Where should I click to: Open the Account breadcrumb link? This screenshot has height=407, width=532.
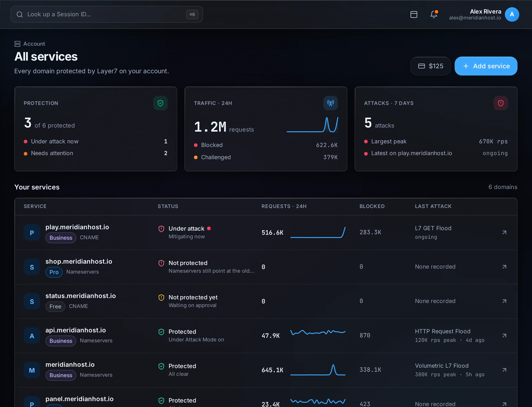click(x=34, y=44)
